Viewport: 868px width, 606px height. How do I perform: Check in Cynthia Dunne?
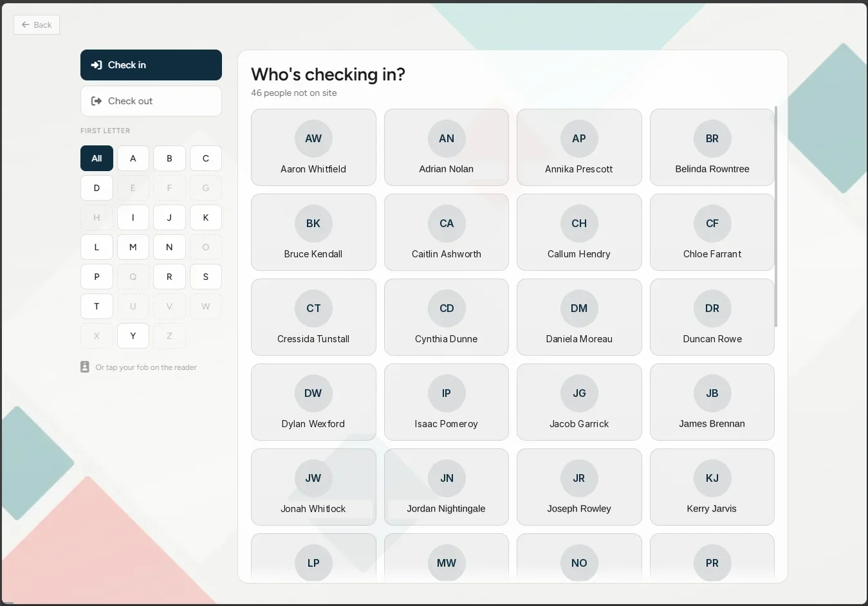coord(447,317)
